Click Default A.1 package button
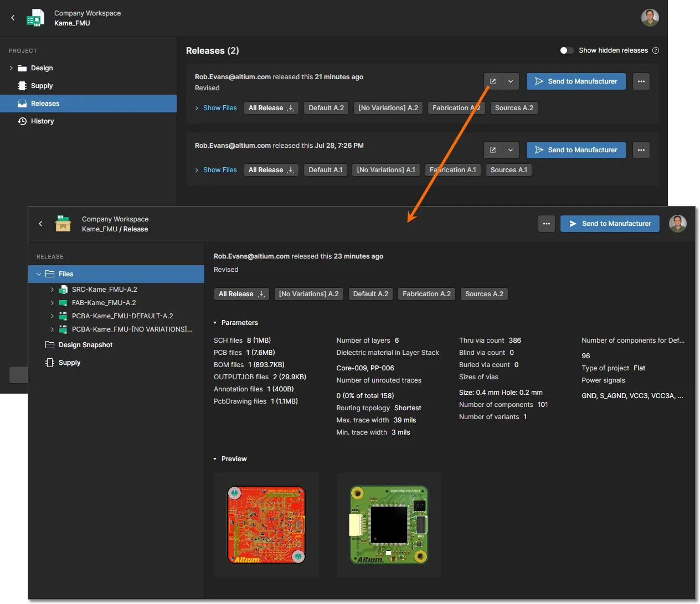700x604 pixels. [x=325, y=170]
